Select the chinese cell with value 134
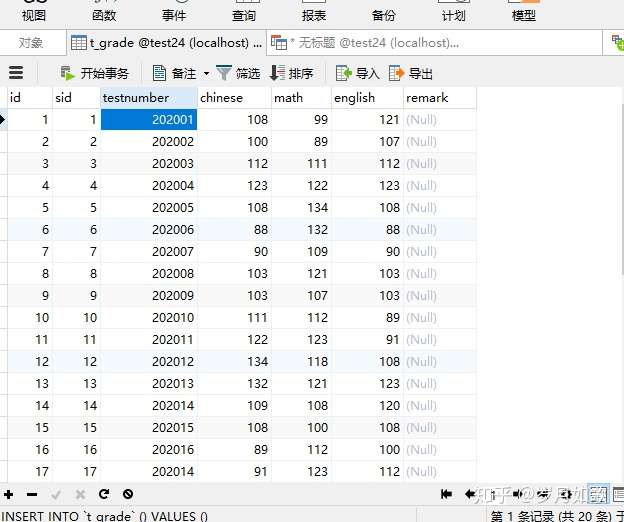 (234, 362)
